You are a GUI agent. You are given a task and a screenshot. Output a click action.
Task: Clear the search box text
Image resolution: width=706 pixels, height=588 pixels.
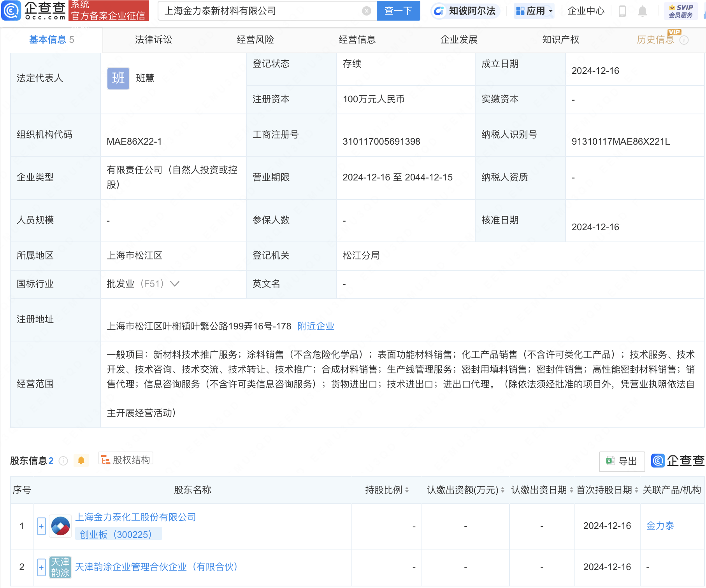[366, 11]
